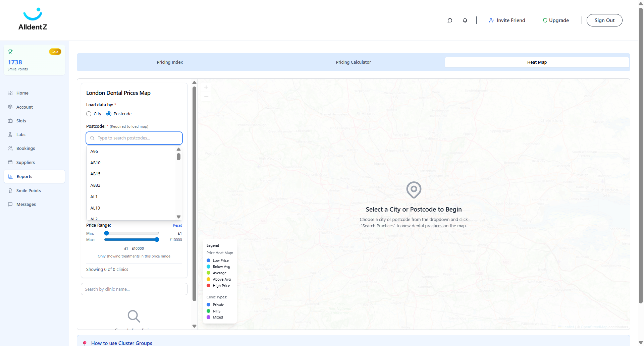
Task: Click the Sign Out button
Action: coord(604,20)
